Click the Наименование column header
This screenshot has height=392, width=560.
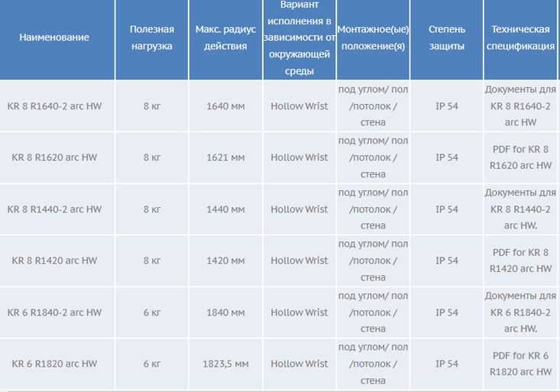(x=54, y=37)
